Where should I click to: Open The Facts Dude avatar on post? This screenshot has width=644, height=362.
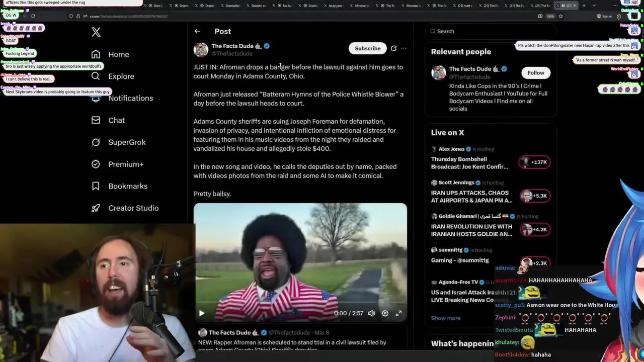(x=201, y=49)
